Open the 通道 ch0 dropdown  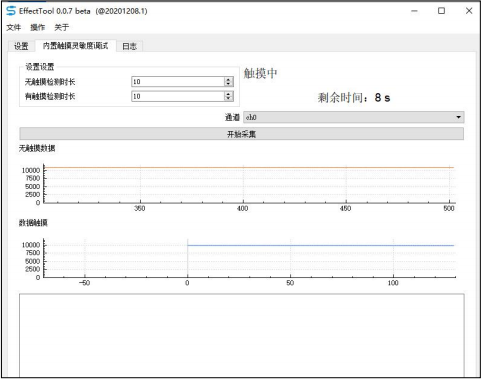[x=354, y=117]
